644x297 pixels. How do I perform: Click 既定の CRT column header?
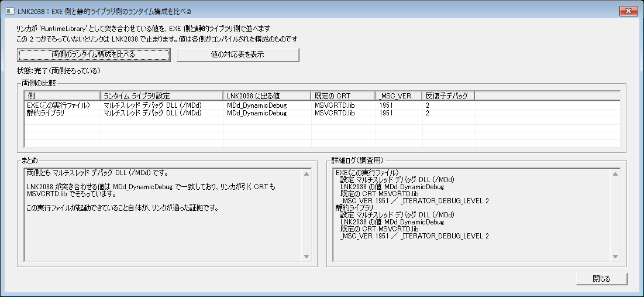click(x=343, y=96)
